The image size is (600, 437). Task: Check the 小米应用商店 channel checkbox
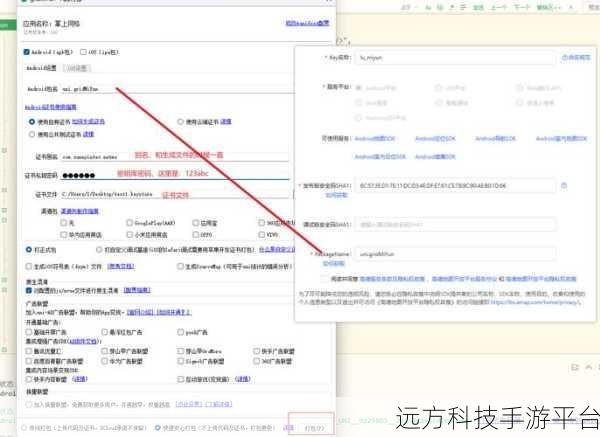pyautogui.click(x=129, y=234)
